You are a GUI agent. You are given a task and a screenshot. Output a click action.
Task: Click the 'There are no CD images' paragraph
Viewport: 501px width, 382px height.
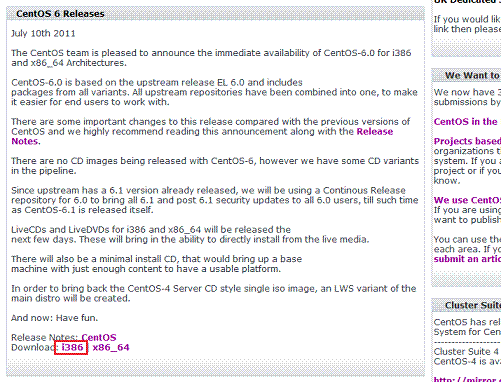coord(215,166)
